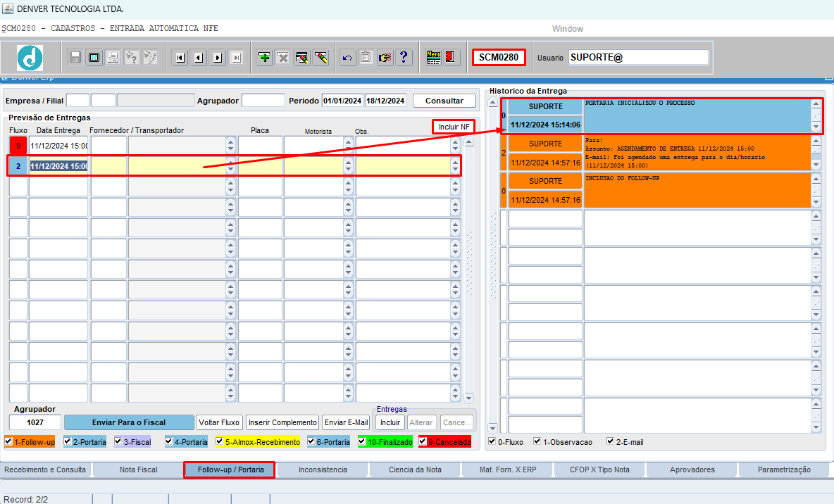Screen dimensions: 834x504
Task: Switch to Ciencia da Nota tab
Action: (416, 470)
